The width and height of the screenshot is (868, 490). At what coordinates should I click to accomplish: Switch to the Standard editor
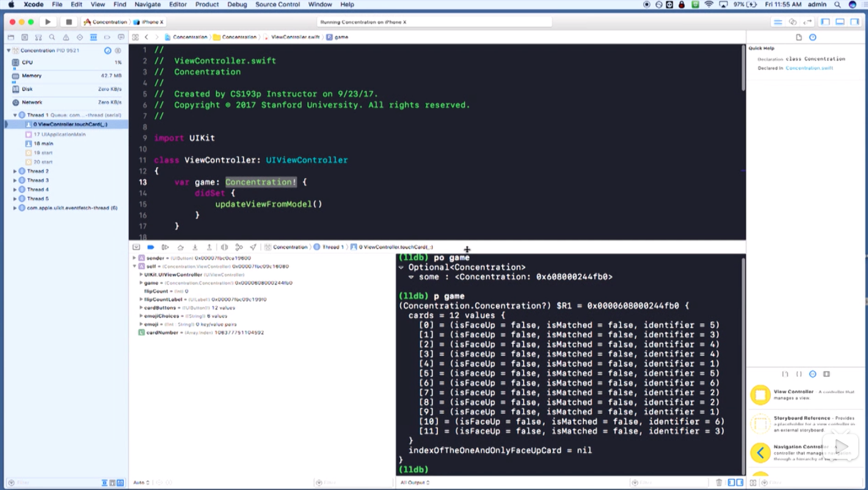pyautogui.click(x=778, y=22)
